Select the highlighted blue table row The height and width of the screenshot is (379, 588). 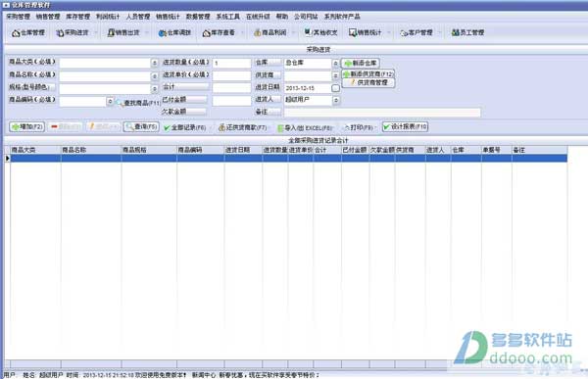tap(288, 159)
